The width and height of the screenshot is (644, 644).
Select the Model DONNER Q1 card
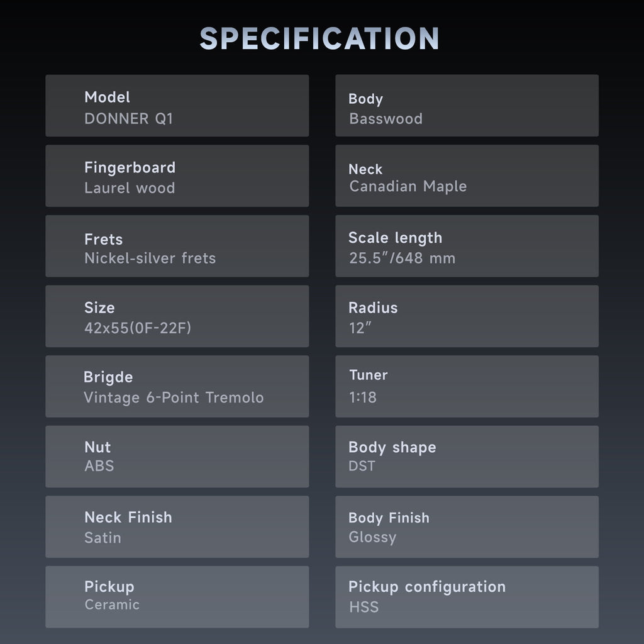click(177, 106)
